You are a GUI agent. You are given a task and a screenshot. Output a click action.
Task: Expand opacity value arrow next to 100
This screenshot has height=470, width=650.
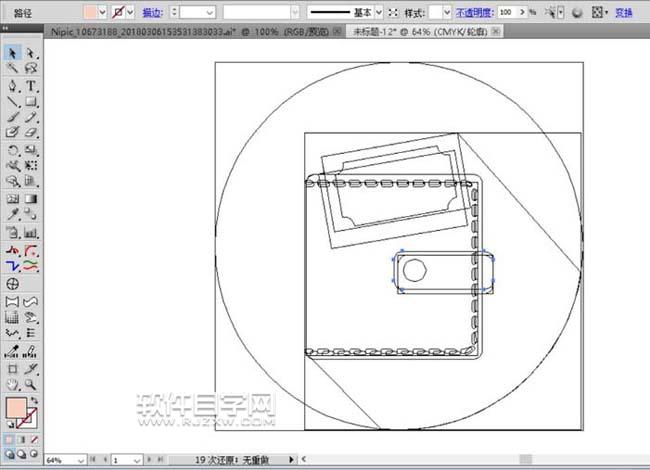click(x=522, y=12)
